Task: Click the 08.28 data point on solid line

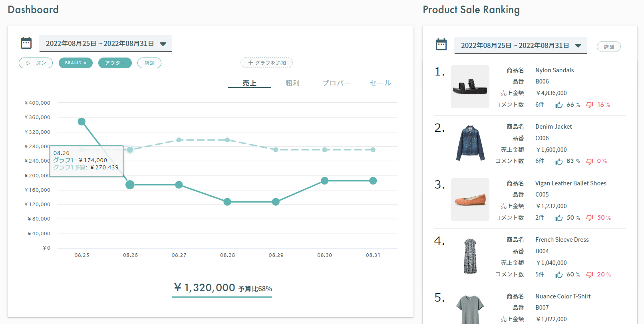Action: click(227, 202)
